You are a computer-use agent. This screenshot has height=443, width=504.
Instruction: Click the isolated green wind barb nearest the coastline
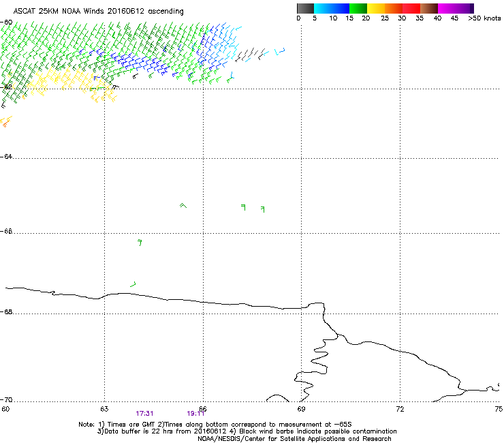coord(133,284)
